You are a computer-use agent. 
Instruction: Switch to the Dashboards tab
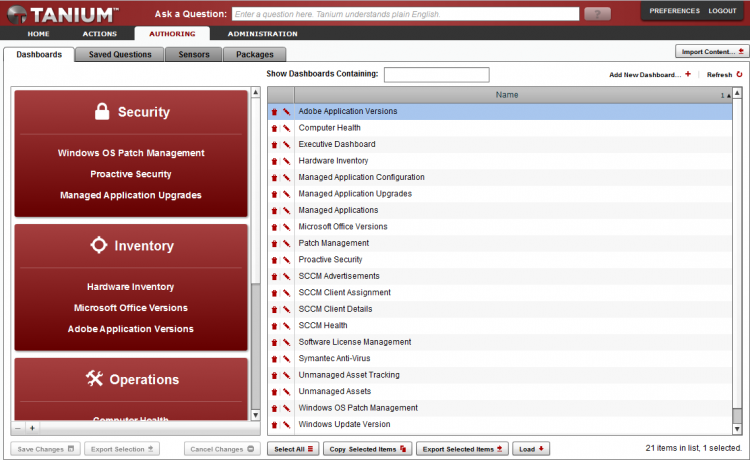click(x=39, y=55)
